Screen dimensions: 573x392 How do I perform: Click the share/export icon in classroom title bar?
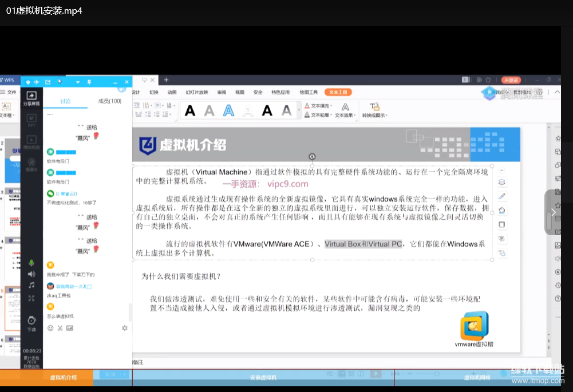(x=48, y=82)
